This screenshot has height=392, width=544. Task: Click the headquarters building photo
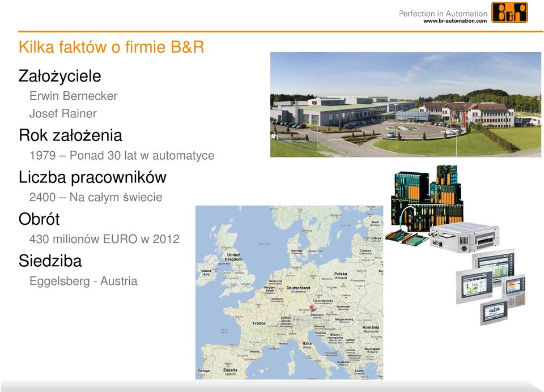406,104
